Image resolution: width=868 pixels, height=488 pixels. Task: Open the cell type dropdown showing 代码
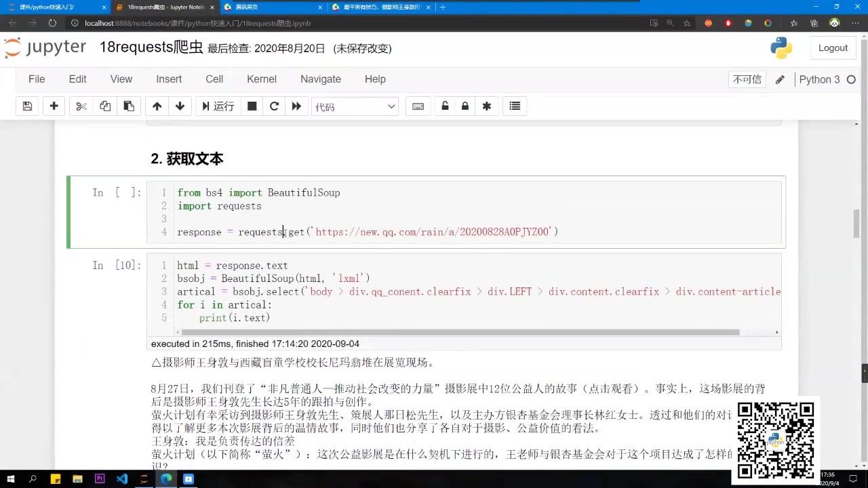355,106
